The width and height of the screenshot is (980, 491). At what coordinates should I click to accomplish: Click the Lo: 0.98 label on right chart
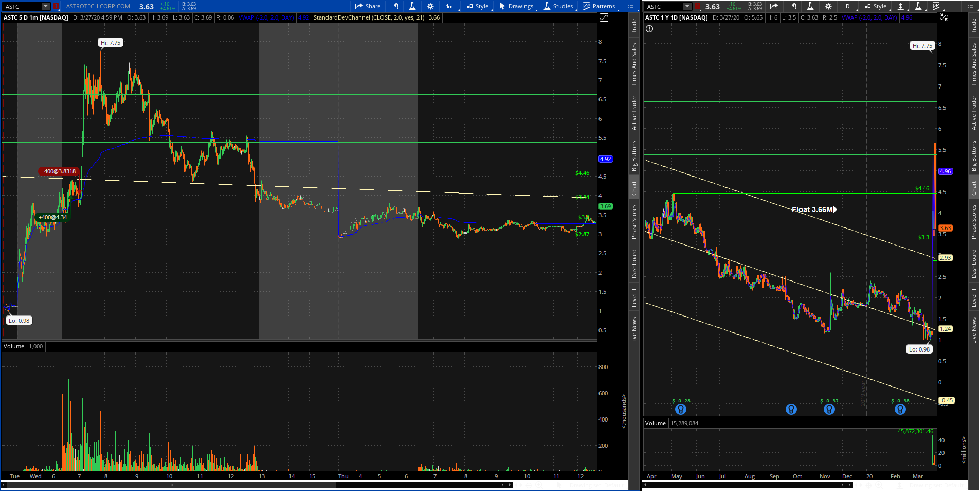click(x=919, y=349)
